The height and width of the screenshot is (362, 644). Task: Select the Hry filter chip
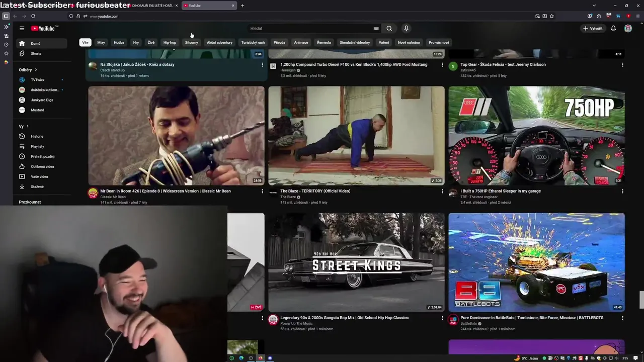[136, 43]
